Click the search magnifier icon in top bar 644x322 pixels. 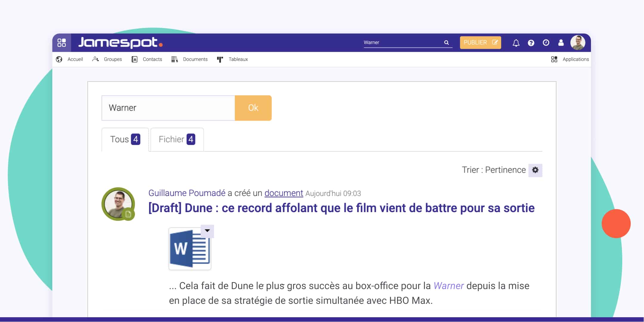(446, 43)
